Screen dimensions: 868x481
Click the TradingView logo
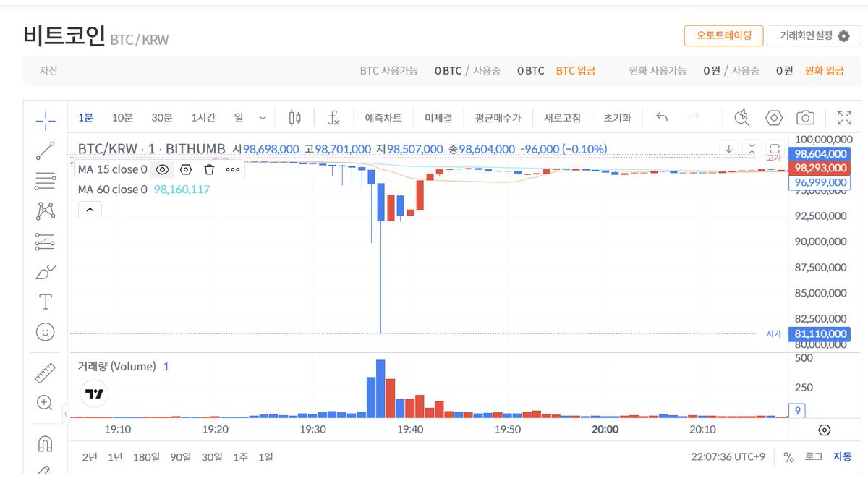point(94,394)
